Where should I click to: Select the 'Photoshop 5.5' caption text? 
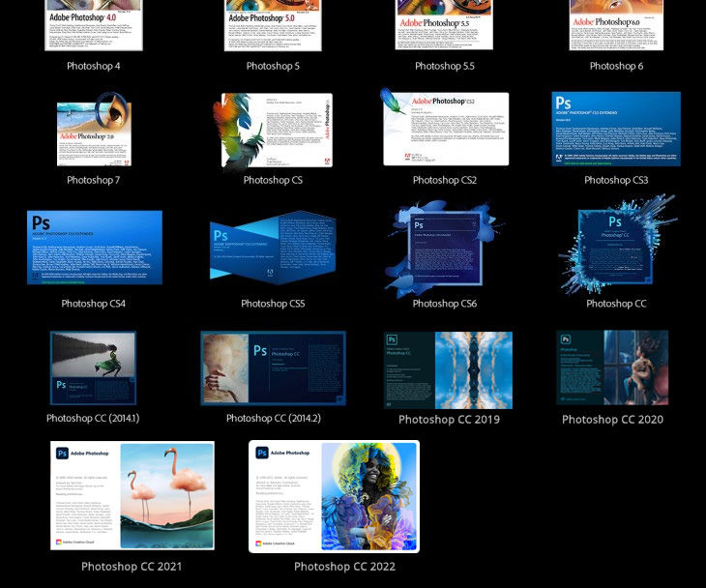click(x=445, y=66)
